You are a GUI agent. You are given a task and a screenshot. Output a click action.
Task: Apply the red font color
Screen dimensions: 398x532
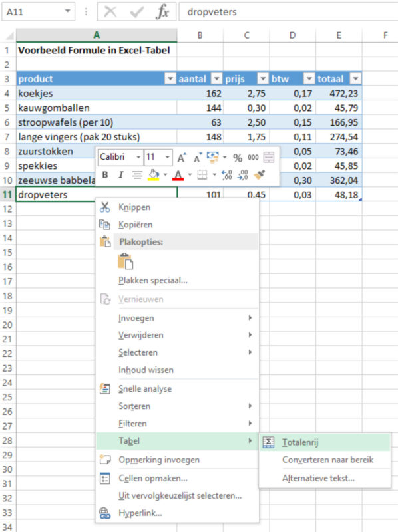(178, 175)
